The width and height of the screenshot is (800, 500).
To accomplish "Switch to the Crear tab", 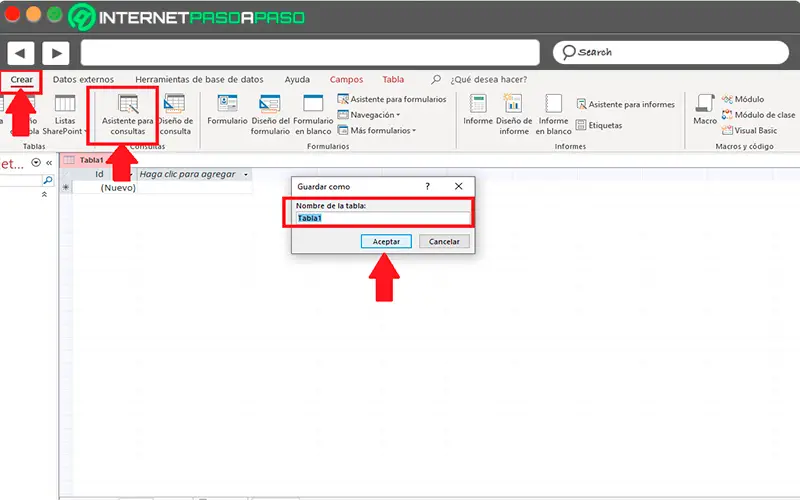I will pyautogui.click(x=21, y=80).
